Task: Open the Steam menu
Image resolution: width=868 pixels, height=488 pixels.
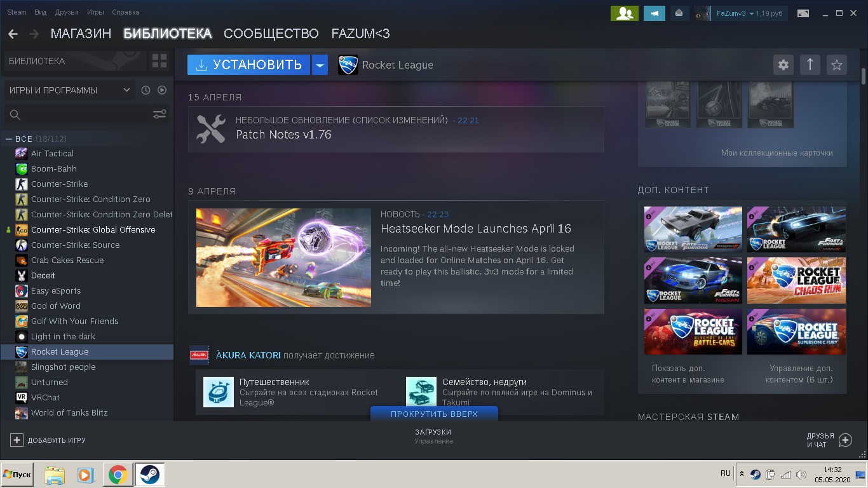Action: tap(17, 12)
